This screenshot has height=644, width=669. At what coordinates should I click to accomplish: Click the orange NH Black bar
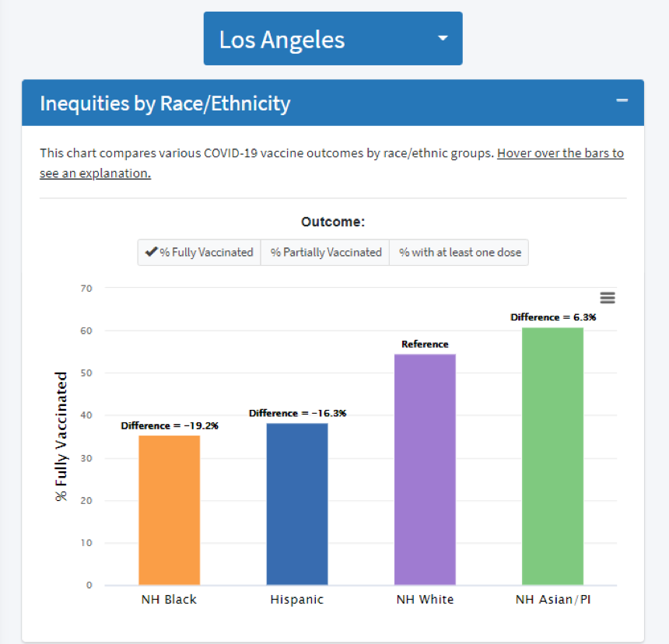tap(169, 506)
